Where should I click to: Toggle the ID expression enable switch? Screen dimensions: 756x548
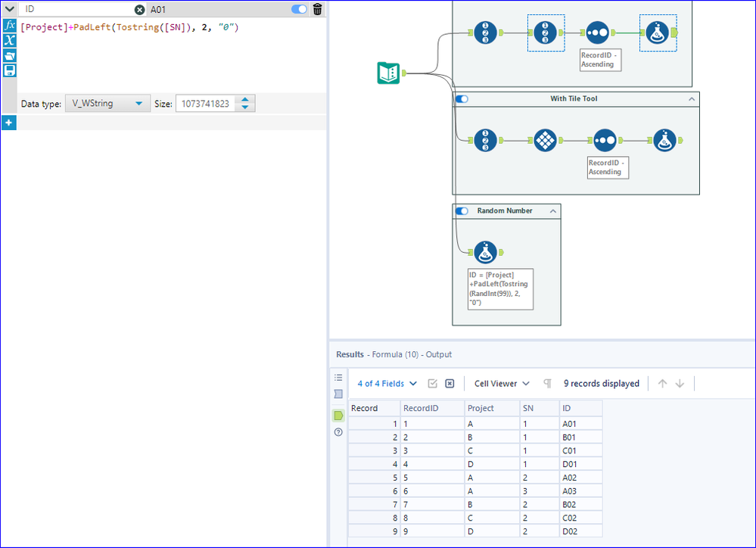click(299, 9)
